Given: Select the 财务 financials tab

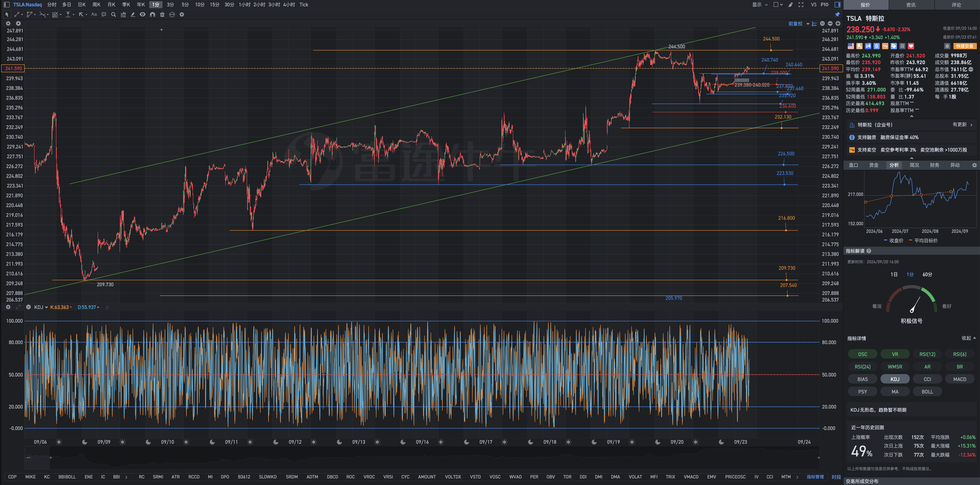Looking at the screenshot, I should coord(934,165).
